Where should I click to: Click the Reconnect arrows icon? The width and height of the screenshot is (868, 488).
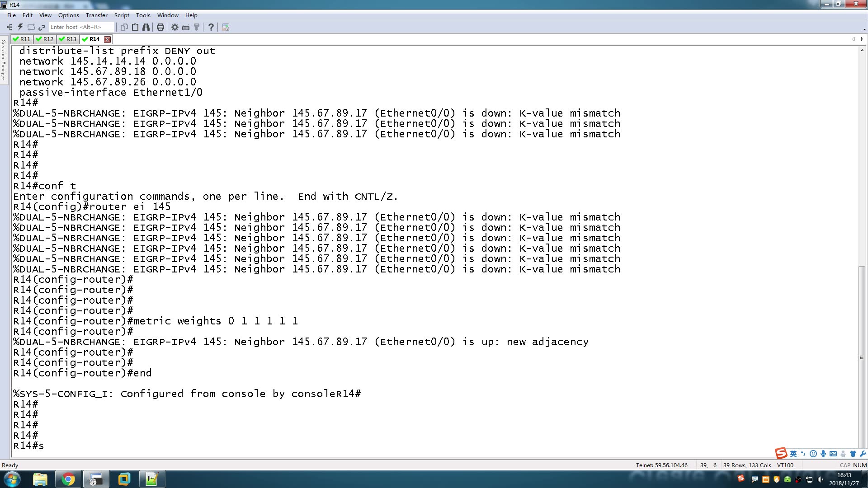[x=31, y=27]
